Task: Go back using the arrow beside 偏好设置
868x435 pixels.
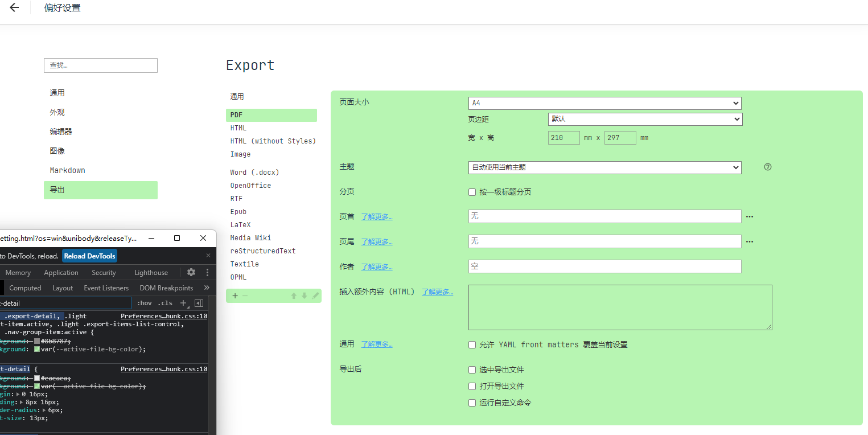Action: [x=14, y=7]
